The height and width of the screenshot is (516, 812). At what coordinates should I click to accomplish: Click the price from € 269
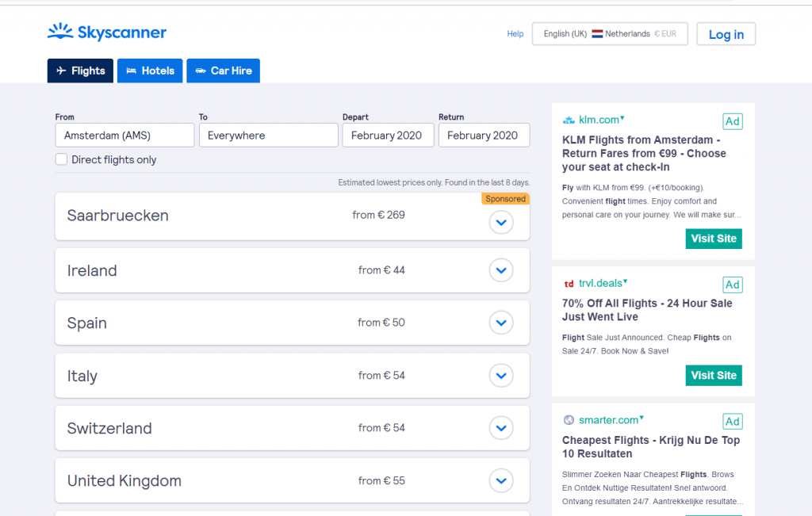click(x=378, y=215)
